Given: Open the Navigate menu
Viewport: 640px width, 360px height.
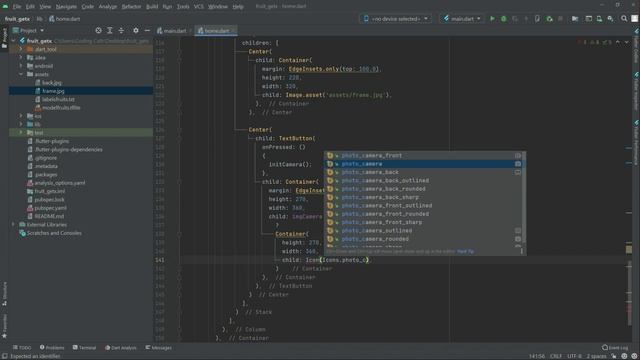Looking at the screenshot, I should click(x=66, y=7).
